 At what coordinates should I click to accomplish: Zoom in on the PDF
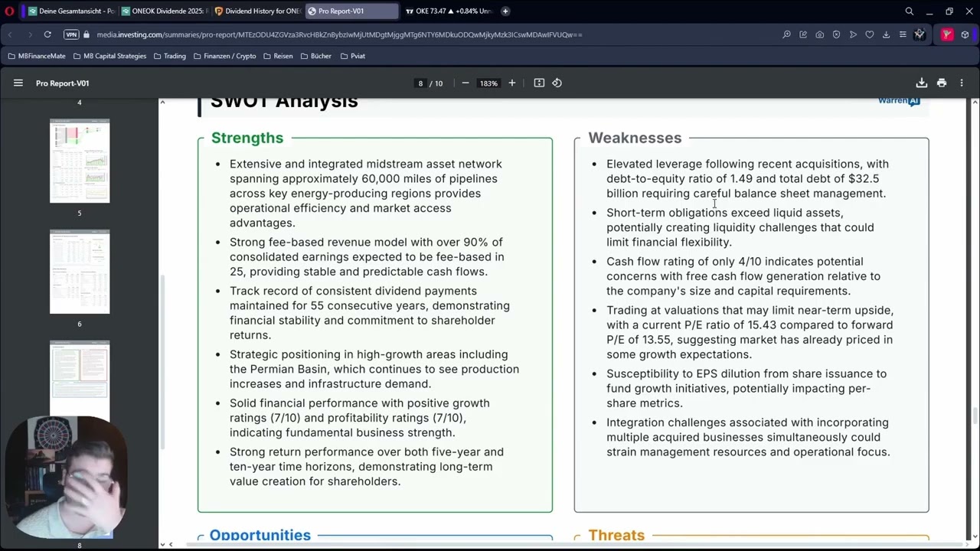512,83
